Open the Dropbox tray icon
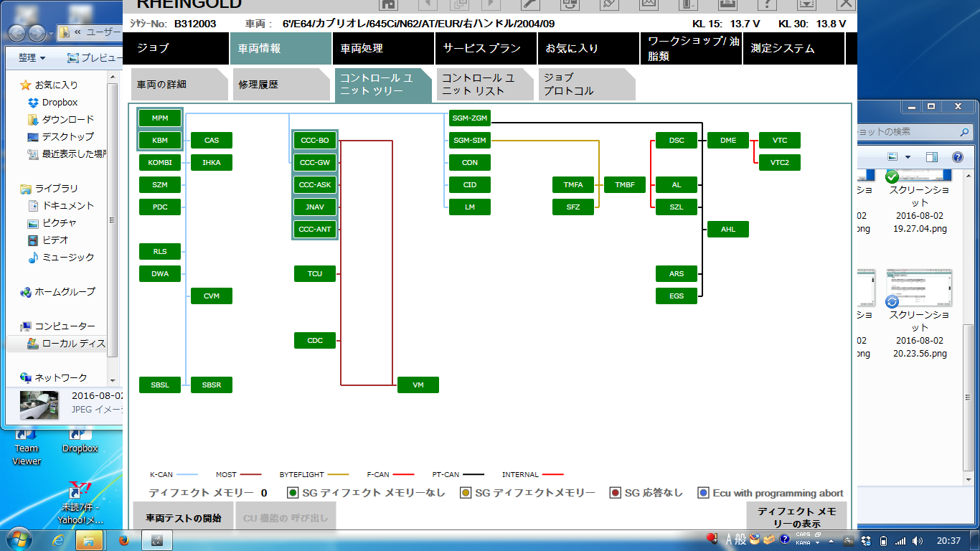This screenshot has height=551, width=980. click(x=866, y=541)
